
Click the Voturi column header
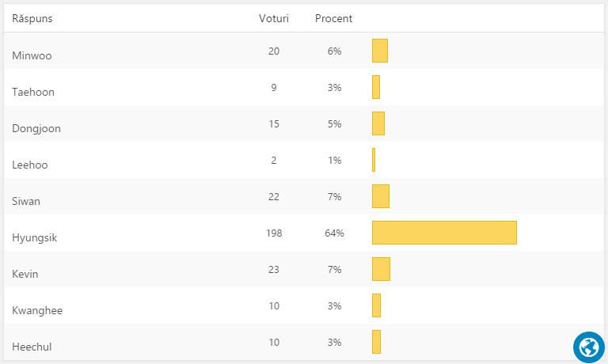point(274,18)
